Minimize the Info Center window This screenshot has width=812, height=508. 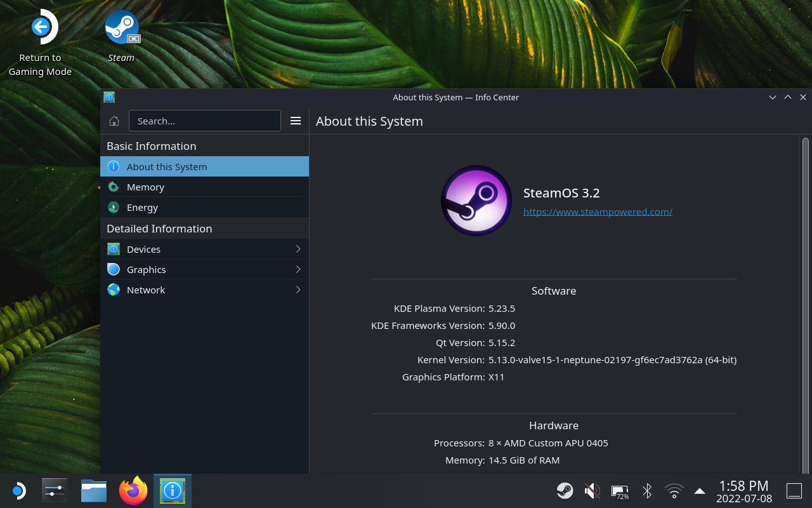(773, 97)
